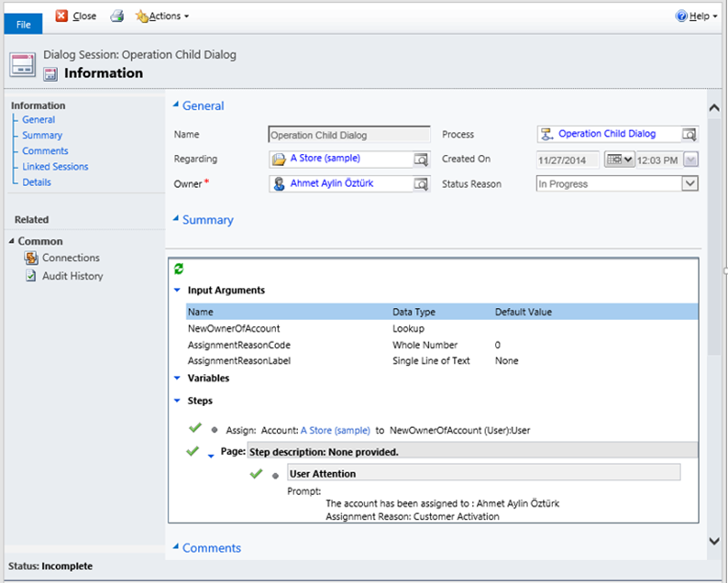The image size is (728, 583).
Task: Click the Connections icon in Common
Action: pos(31,258)
